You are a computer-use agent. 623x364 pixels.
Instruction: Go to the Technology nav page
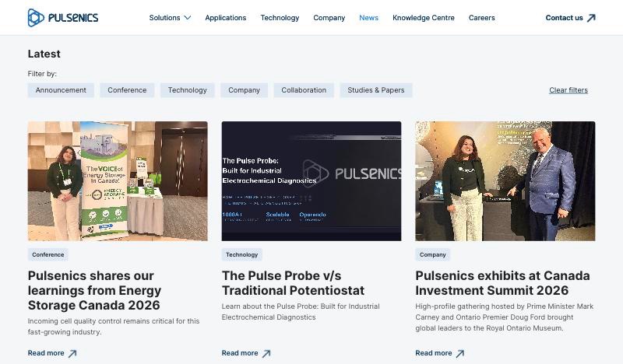point(280,17)
